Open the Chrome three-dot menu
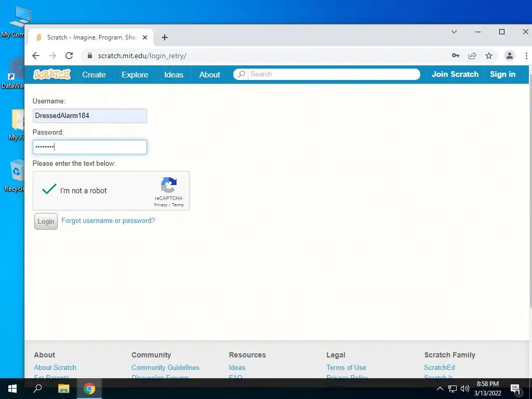 [x=526, y=56]
